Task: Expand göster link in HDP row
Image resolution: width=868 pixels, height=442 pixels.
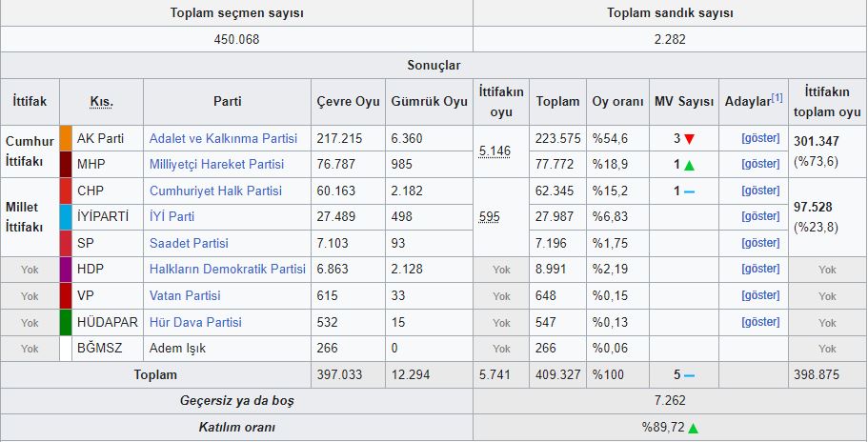Action: click(760, 270)
